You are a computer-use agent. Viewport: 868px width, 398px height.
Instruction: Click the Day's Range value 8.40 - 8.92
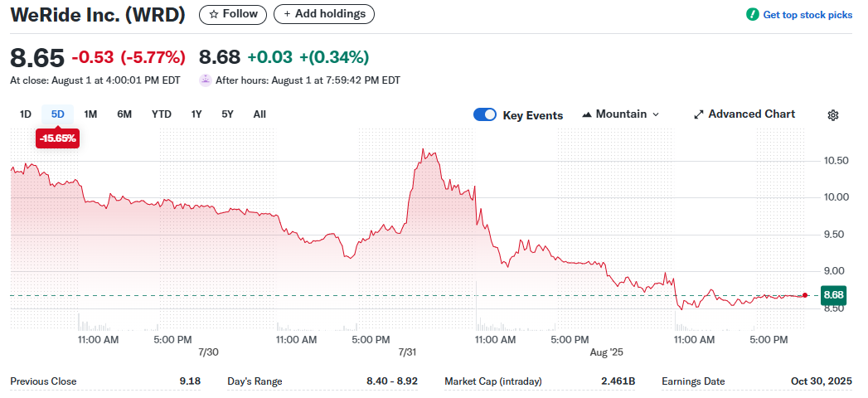tap(392, 381)
